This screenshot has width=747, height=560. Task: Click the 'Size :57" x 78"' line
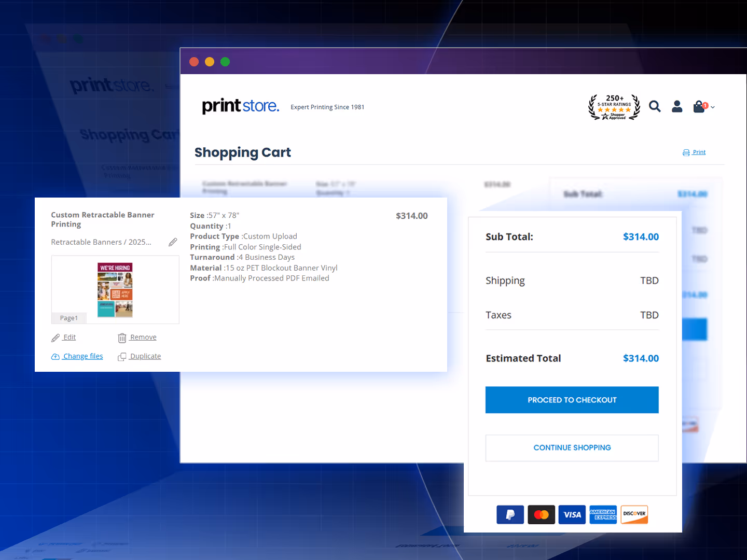point(215,215)
